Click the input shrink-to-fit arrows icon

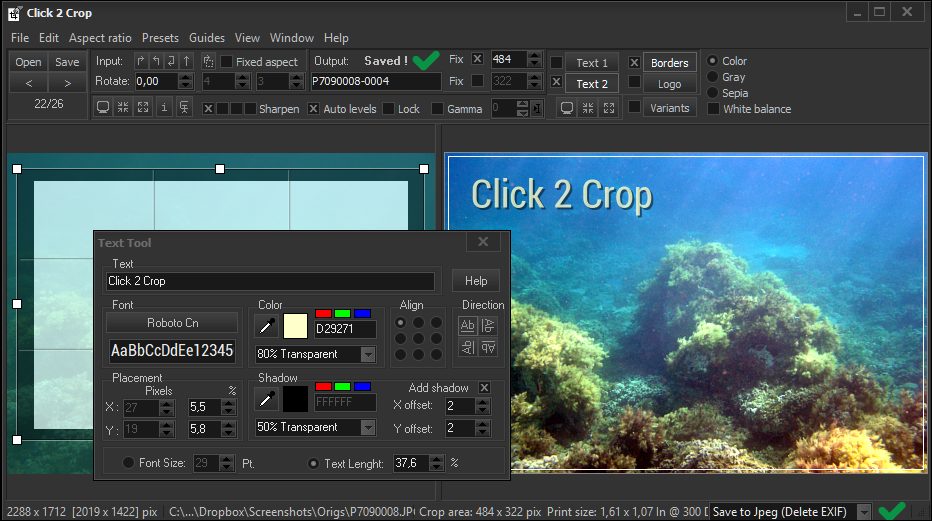pos(123,108)
